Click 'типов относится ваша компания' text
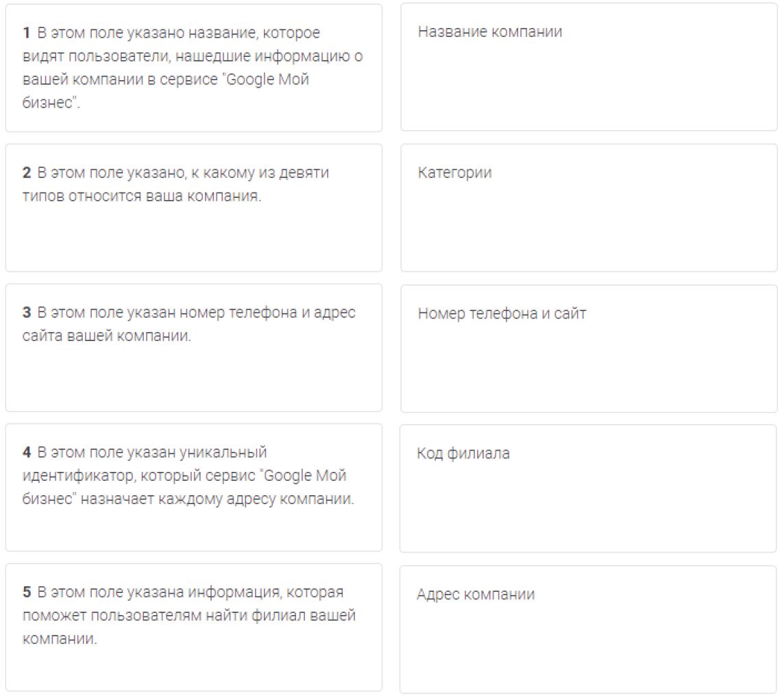 tap(142, 196)
